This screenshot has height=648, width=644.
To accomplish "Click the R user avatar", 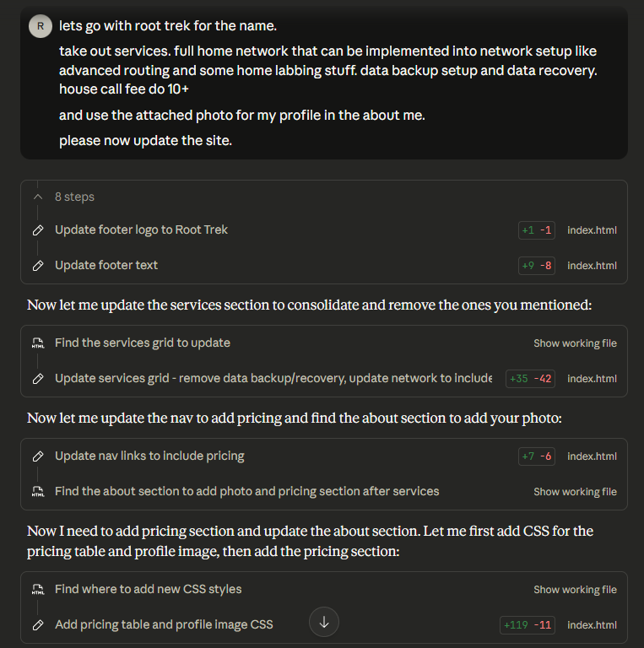I will (x=40, y=26).
